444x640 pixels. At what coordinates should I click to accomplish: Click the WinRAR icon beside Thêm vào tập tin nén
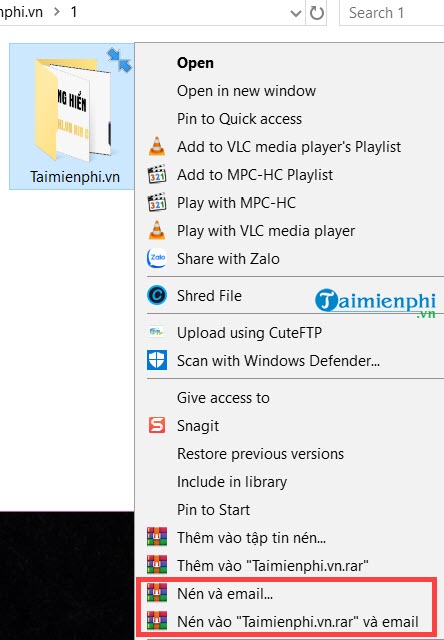[157, 537]
